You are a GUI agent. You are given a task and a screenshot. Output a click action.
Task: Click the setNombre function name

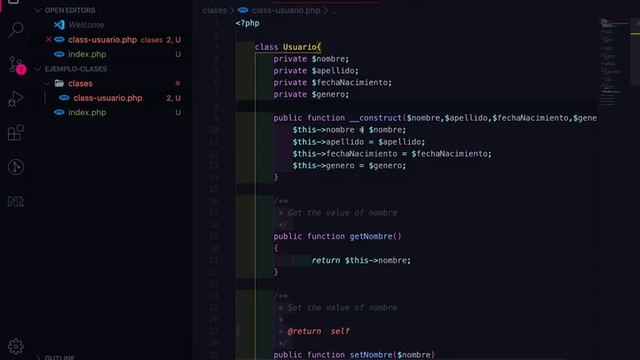click(371, 355)
